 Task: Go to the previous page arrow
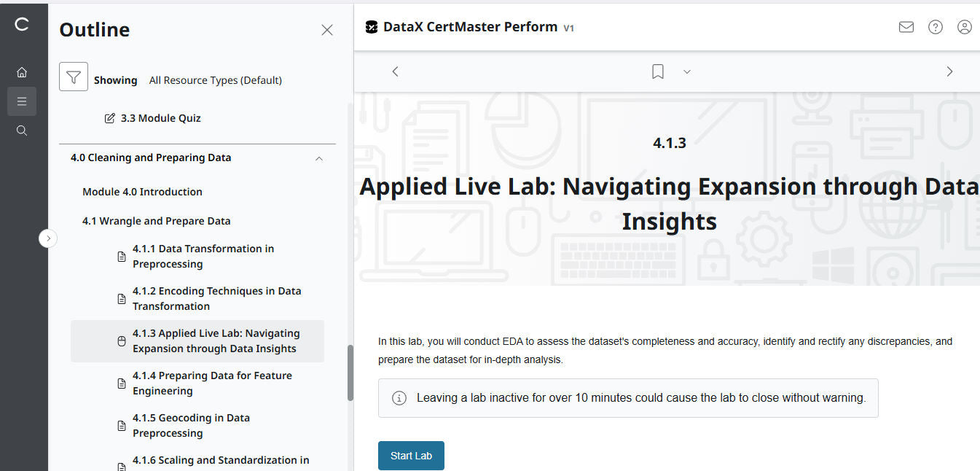[395, 71]
